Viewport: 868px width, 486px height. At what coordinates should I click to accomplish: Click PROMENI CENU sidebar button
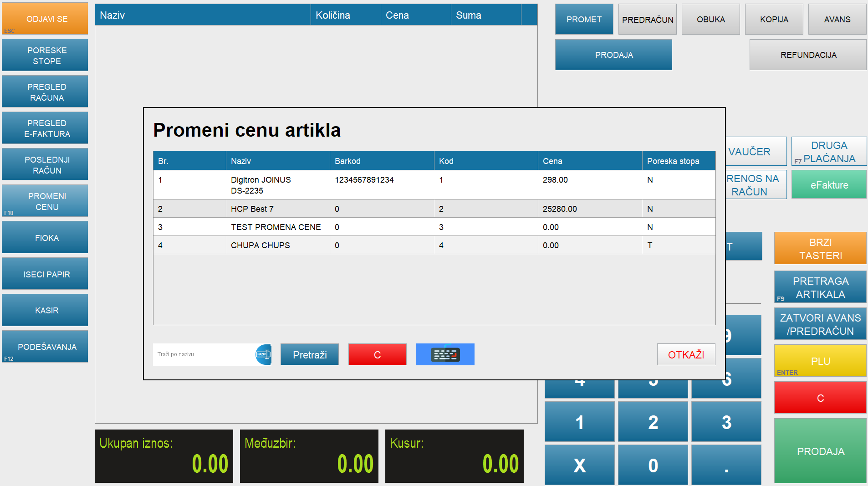pyautogui.click(x=45, y=201)
